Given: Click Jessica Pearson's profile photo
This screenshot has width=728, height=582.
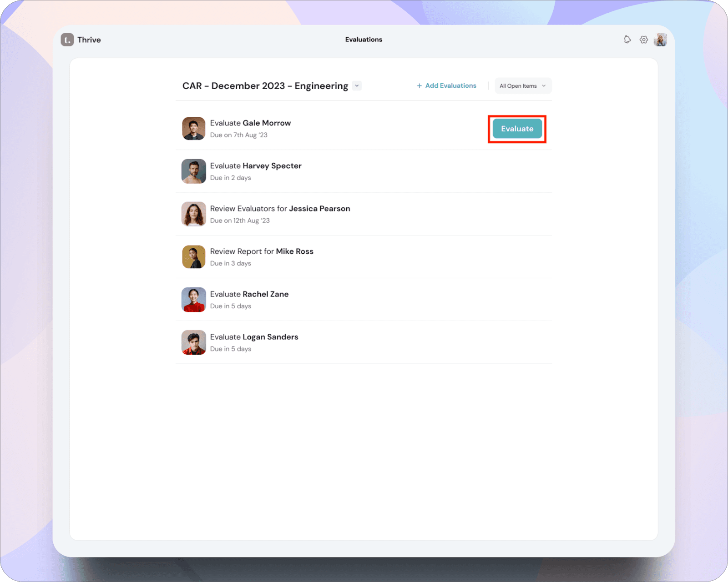Looking at the screenshot, I should coord(194,214).
